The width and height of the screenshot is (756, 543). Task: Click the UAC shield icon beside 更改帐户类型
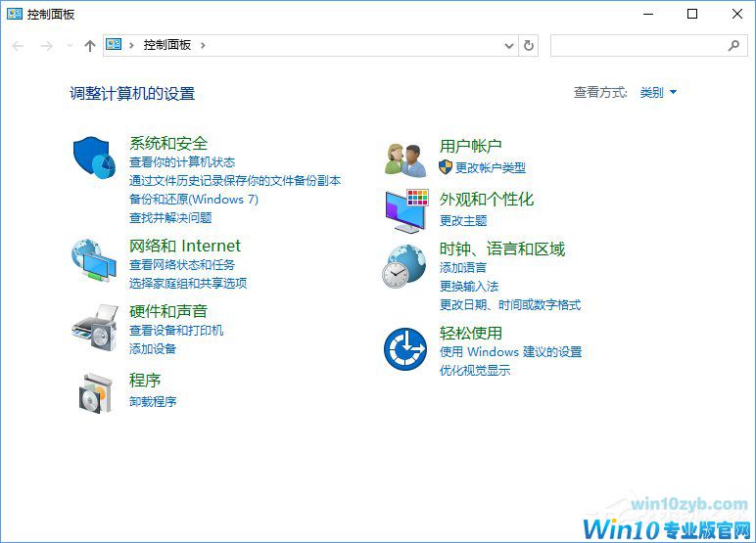(446, 167)
